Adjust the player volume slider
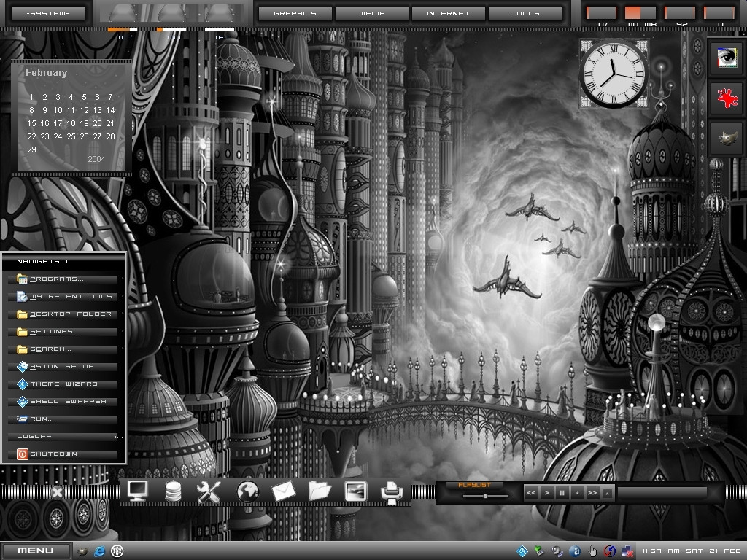The image size is (747, 560). coord(485,496)
